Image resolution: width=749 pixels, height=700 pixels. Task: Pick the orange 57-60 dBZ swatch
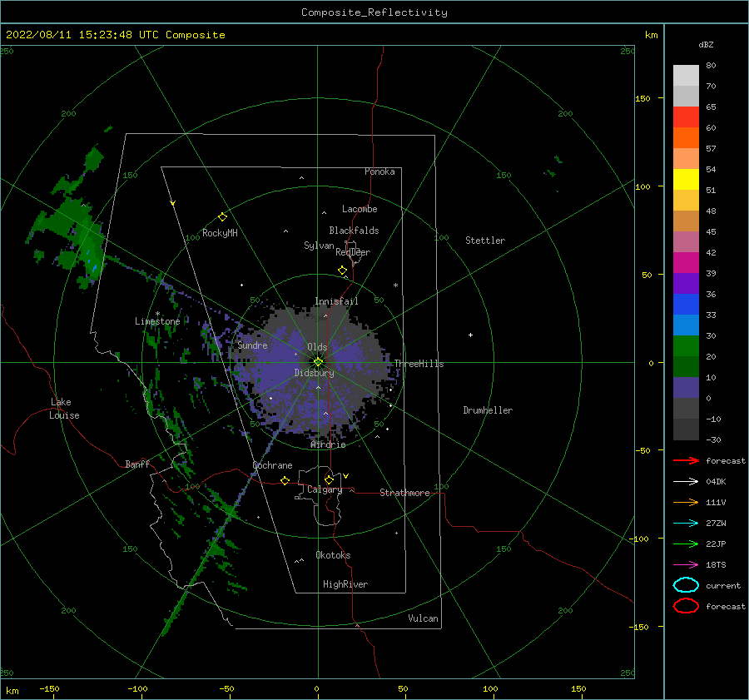pos(686,138)
